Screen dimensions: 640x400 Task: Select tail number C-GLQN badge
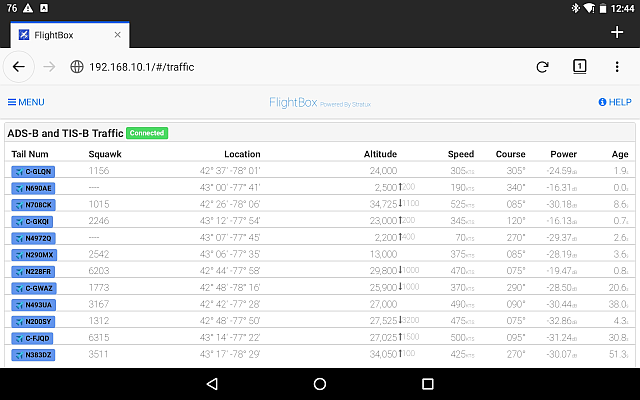[x=33, y=171]
